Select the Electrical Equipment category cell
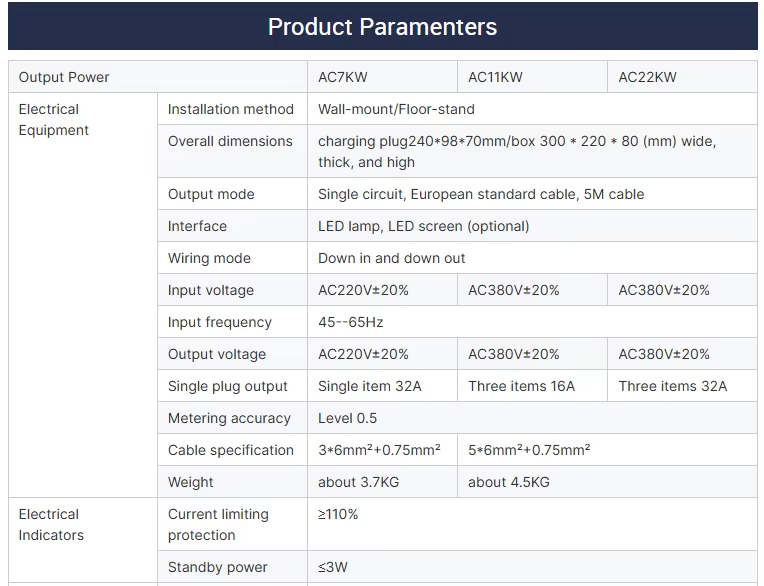Image resolution: width=764 pixels, height=586 pixels. 54,120
